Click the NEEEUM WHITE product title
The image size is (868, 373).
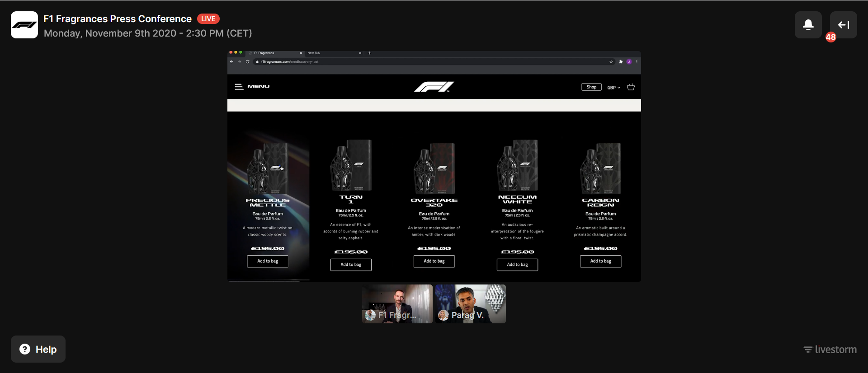click(x=517, y=200)
